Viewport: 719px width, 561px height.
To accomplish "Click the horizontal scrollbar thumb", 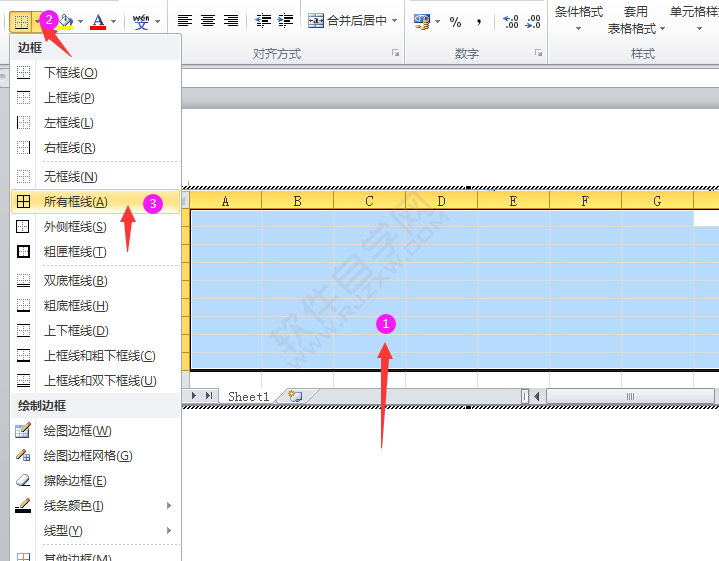I will click(x=631, y=396).
